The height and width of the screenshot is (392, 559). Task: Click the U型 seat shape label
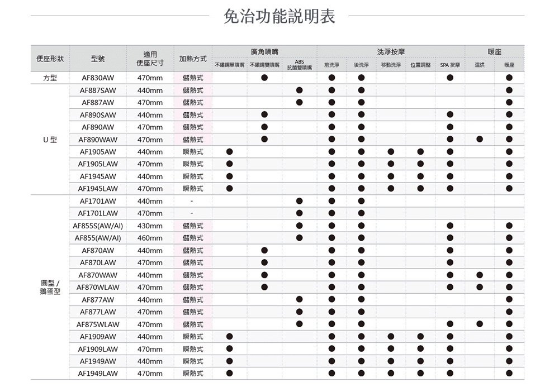coord(50,139)
